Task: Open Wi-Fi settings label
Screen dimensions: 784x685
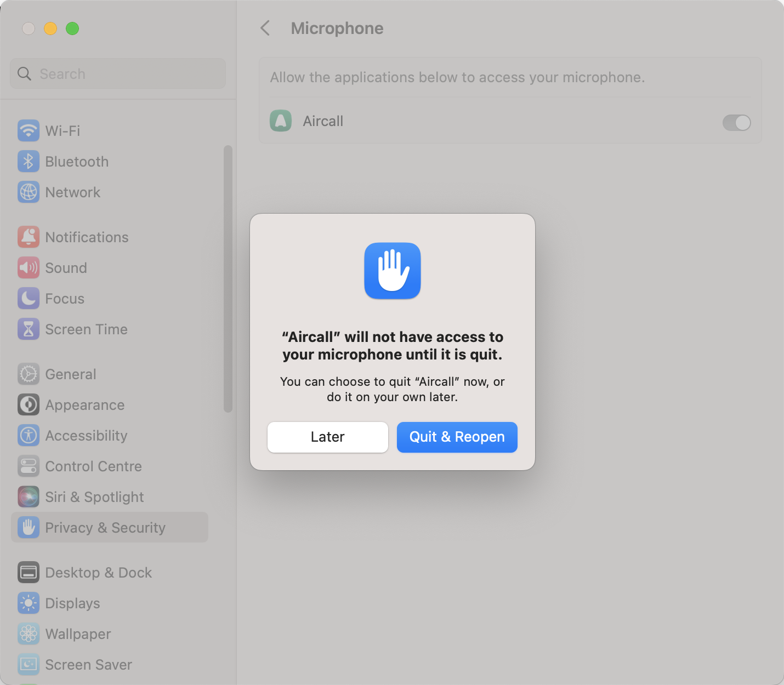Action: [63, 131]
